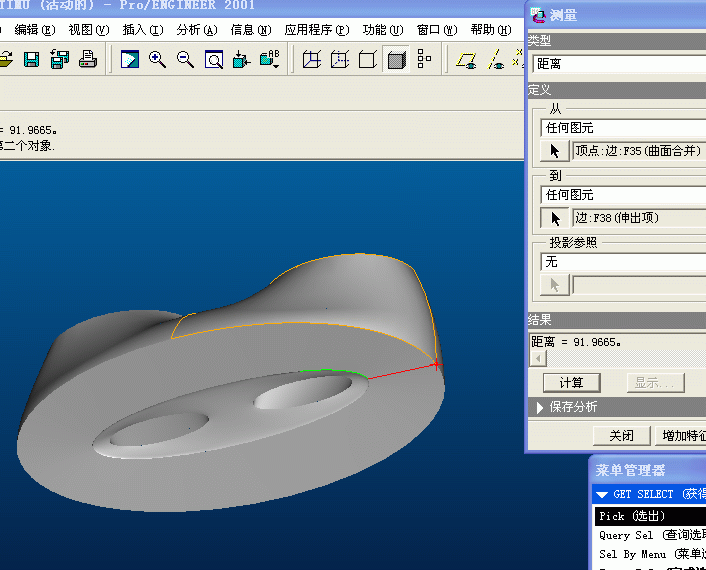Select the Zoom In magnifier tool
The width and height of the screenshot is (706, 570).
click(x=157, y=59)
